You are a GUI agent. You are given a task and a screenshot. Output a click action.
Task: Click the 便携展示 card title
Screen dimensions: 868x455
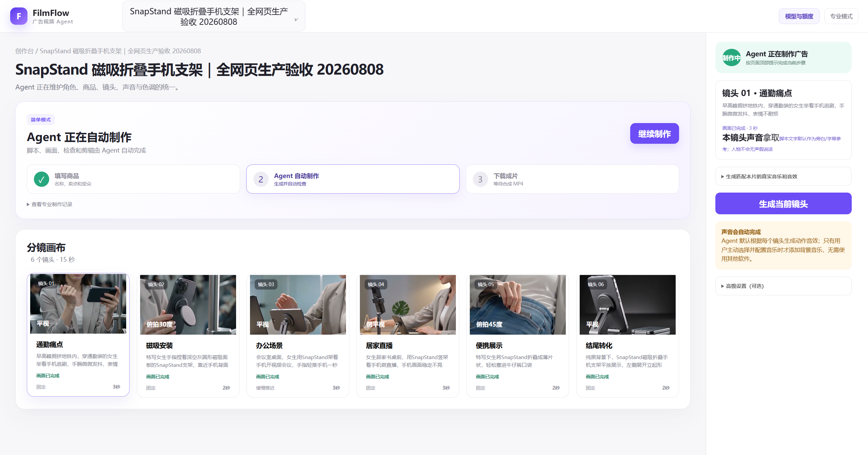(x=489, y=345)
